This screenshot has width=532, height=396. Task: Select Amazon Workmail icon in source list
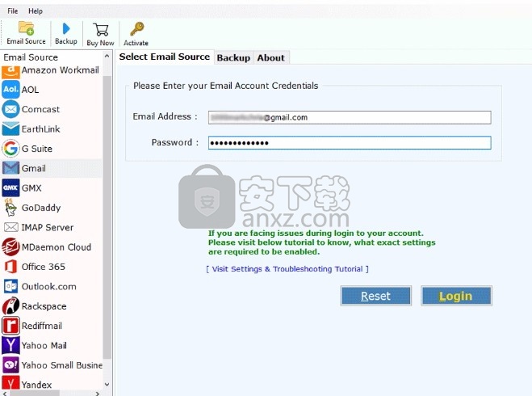10,71
